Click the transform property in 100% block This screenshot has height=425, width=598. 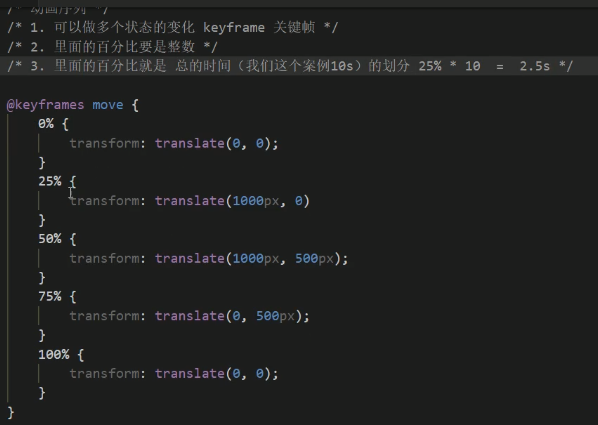tap(104, 373)
